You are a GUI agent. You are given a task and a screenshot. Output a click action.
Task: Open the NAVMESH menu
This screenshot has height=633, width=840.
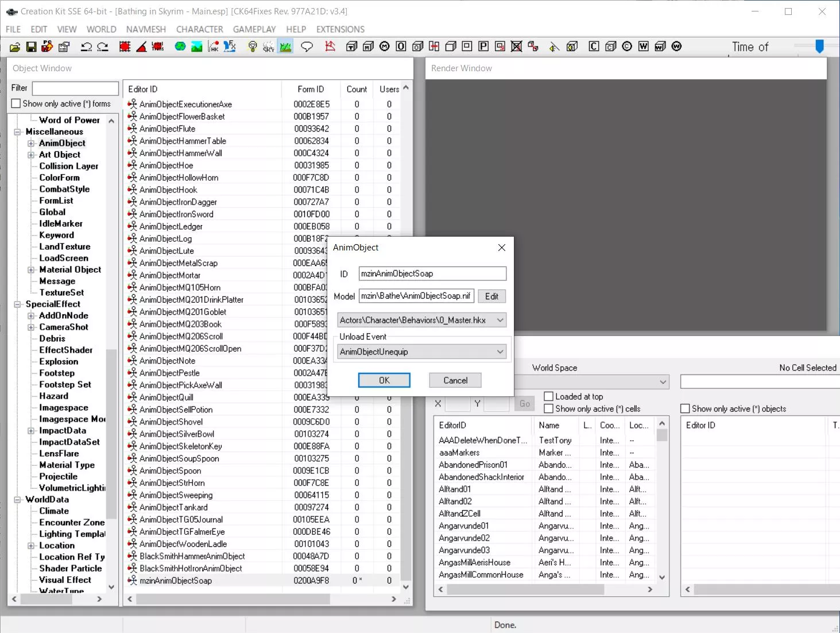tap(146, 29)
